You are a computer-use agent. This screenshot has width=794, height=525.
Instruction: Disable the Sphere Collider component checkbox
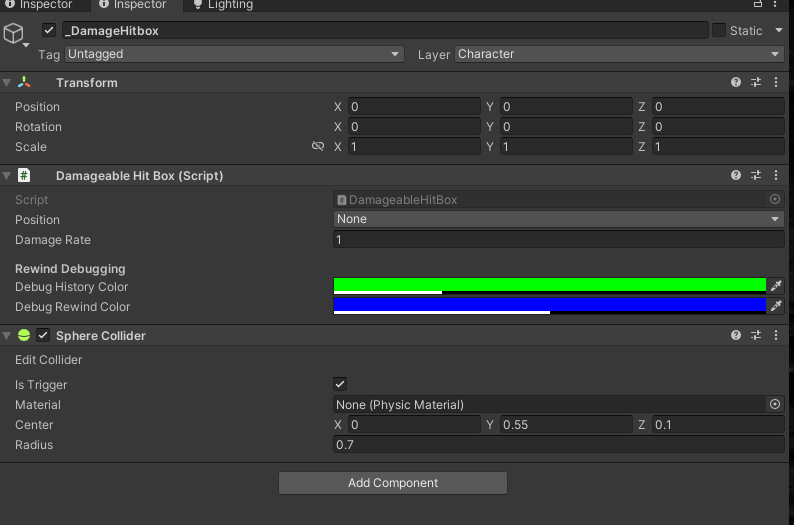[43, 335]
